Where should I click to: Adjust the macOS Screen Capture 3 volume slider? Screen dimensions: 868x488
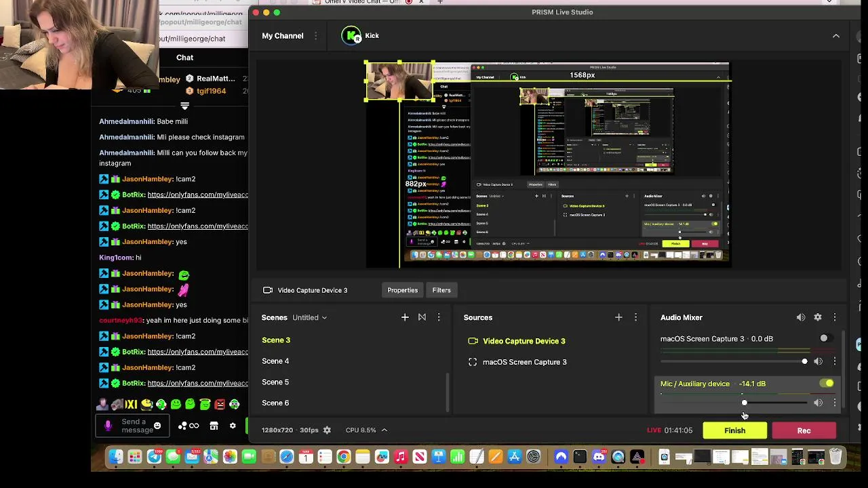(734, 361)
